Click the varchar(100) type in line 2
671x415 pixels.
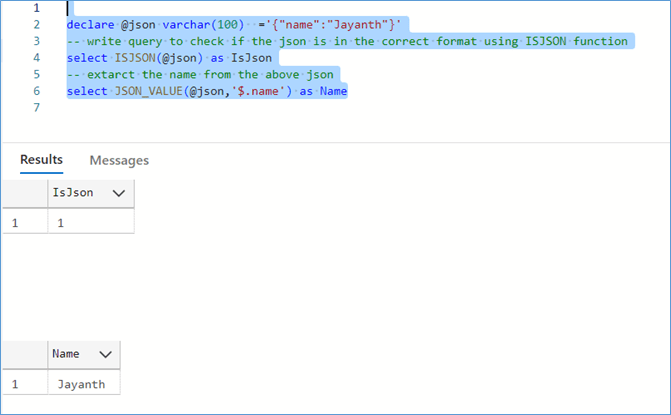coord(203,25)
